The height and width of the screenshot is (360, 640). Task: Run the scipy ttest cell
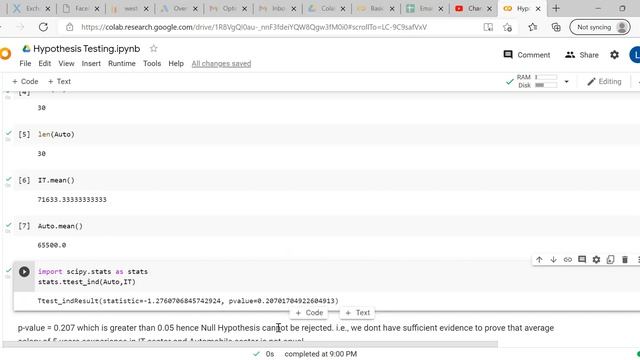tap(24, 272)
